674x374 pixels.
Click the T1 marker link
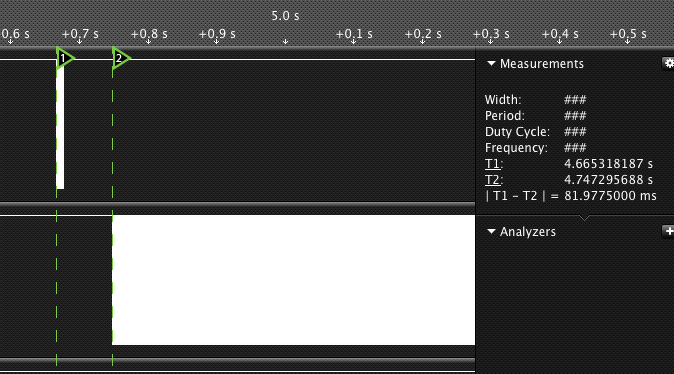[x=492, y=164]
